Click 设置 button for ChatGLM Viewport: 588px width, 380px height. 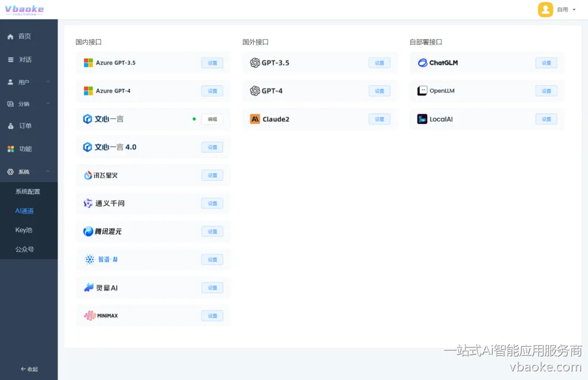[547, 63]
